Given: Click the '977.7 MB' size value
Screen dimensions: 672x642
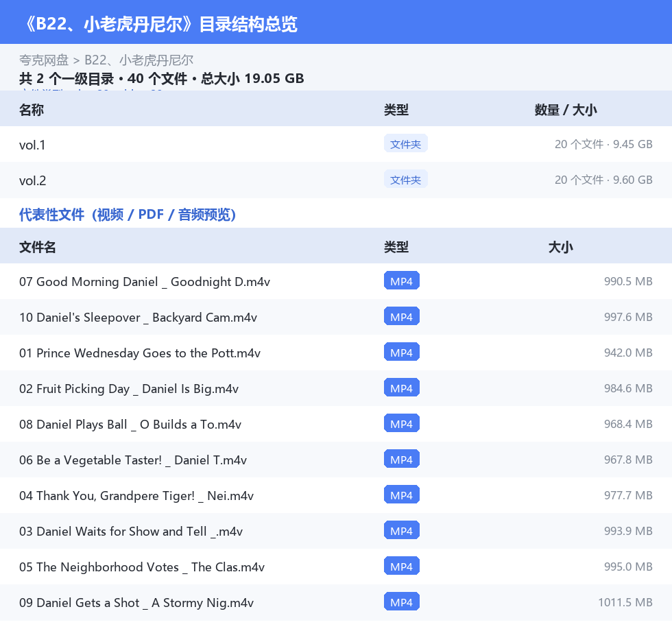Looking at the screenshot, I should coord(628,495).
